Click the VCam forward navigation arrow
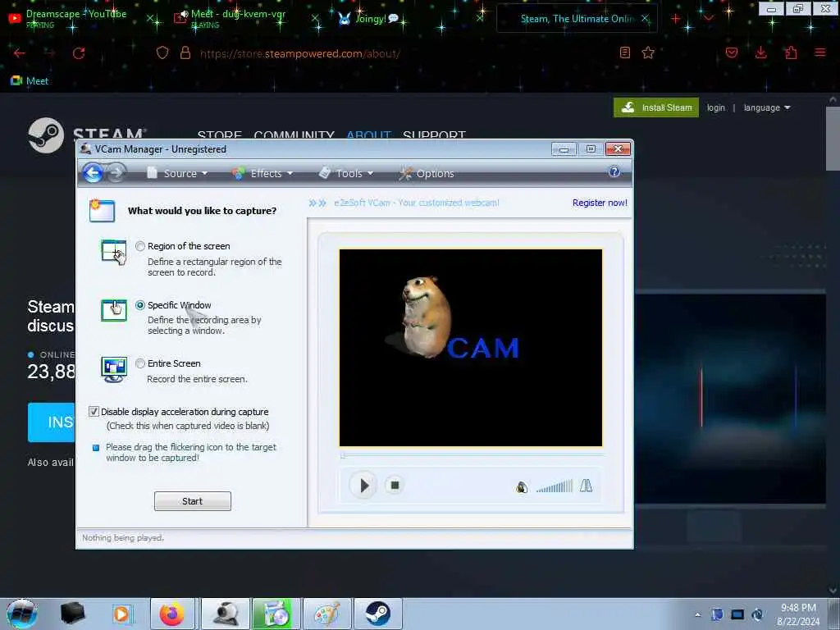The width and height of the screenshot is (840, 630). (x=116, y=172)
